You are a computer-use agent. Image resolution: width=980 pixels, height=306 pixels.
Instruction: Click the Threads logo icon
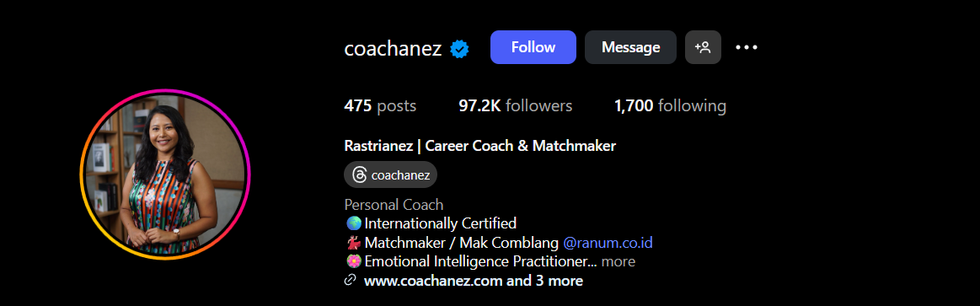[359, 174]
